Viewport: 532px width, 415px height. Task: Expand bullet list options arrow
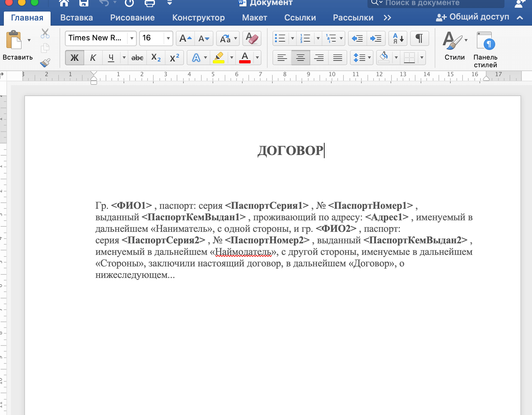[292, 38]
